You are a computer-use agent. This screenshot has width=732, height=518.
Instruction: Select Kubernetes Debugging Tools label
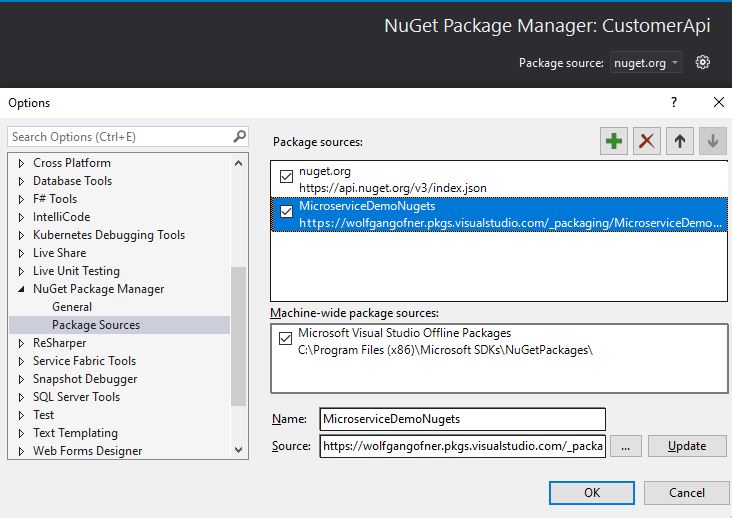(x=109, y=235)
